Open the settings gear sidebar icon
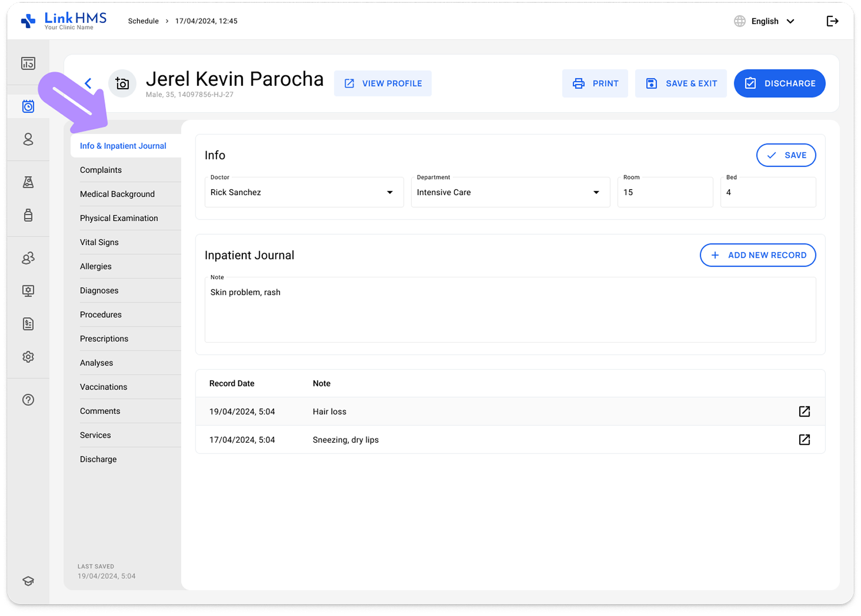Image resolution: width=861 pixels, height=616 pixels. click(x=28, y=357)
